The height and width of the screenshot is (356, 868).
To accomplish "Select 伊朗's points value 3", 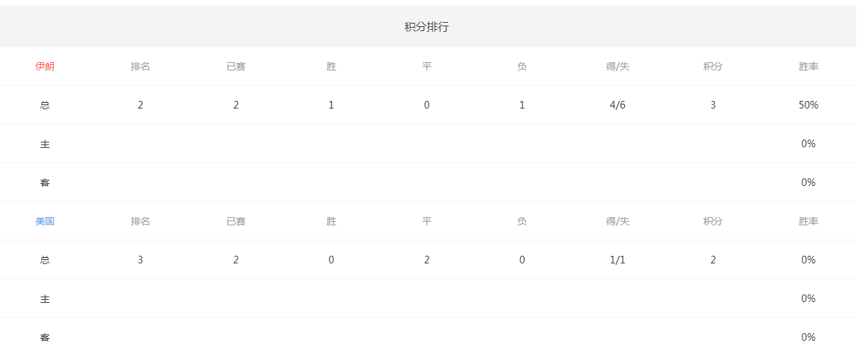I will 713,105.
